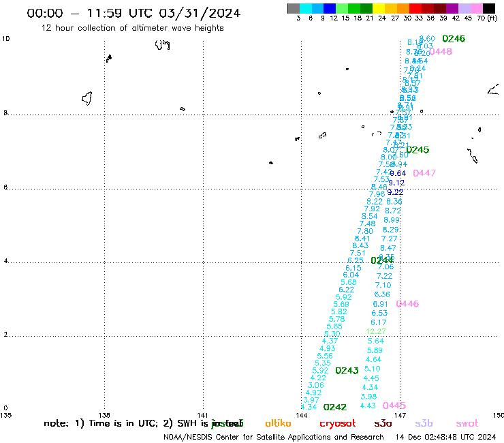
Task: Select the wave height value 5.56
Action: pyautogui.click(x=325, y=356)
